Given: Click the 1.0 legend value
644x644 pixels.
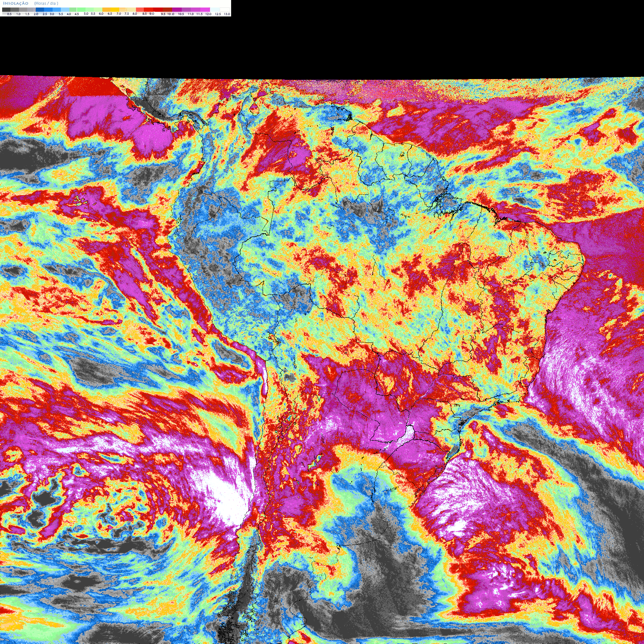Looking at the screenshot, I should (19, 14).
